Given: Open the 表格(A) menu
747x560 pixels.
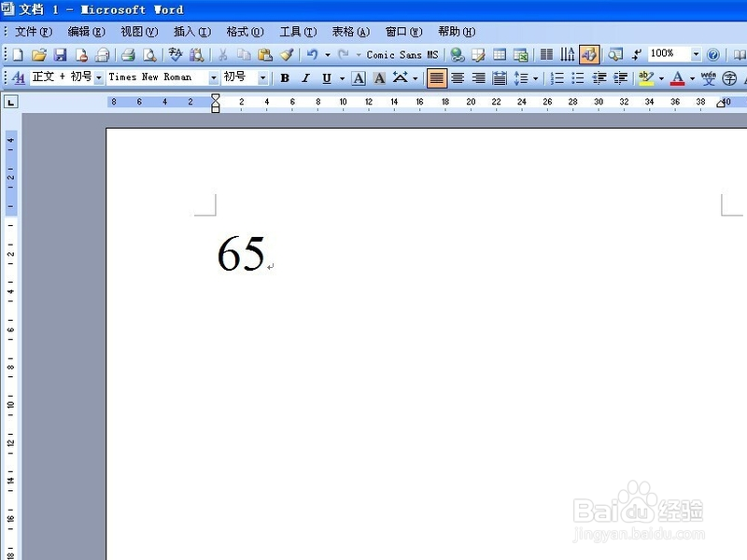Looking at the screenshot, I should [x=351, y=32].
